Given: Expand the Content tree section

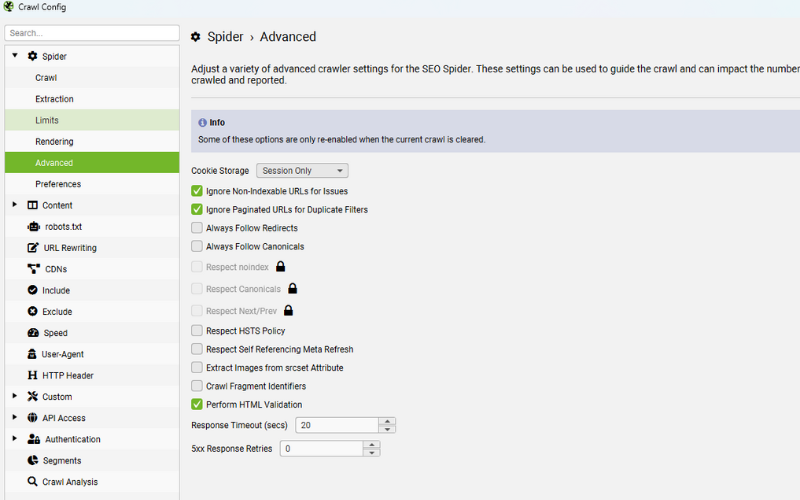Looking at the screenshot, I should 15,205.
